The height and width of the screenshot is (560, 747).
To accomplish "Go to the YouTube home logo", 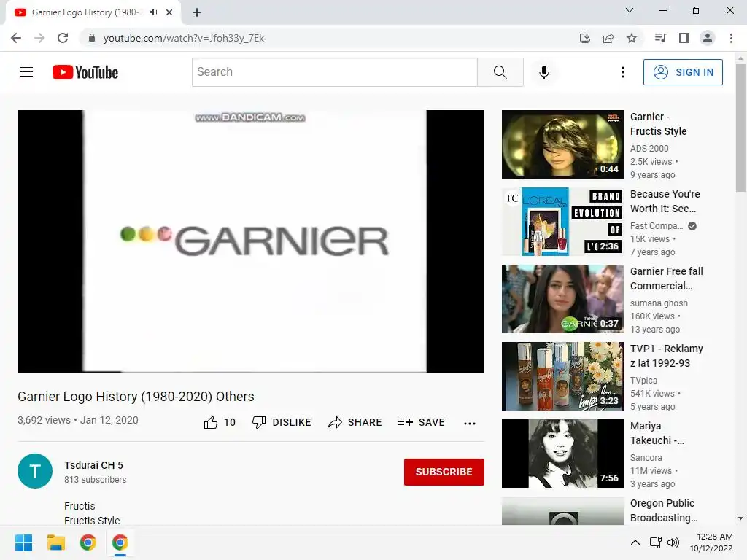I will (85, 72).
